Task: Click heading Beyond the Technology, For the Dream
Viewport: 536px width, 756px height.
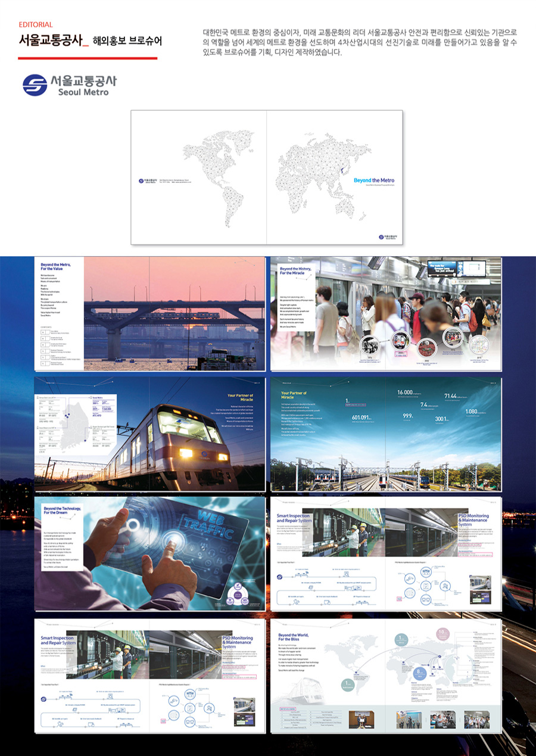Action: coord(62,511)
